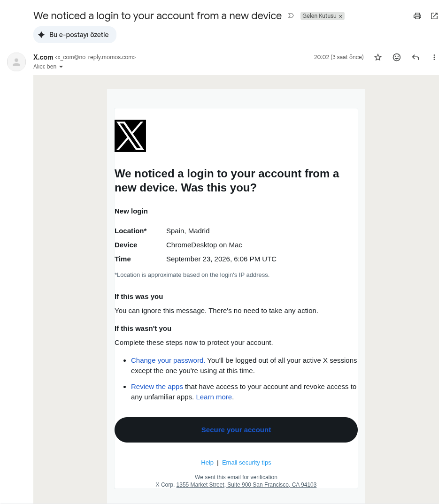Open the email in a new window
The image size is (446, 504).
pos(434,16)
